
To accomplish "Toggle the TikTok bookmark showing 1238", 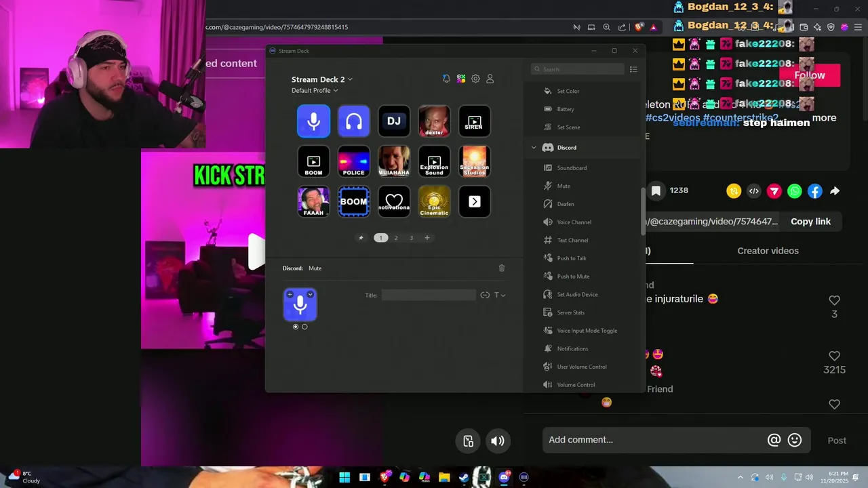I will (x=656, y=191).
